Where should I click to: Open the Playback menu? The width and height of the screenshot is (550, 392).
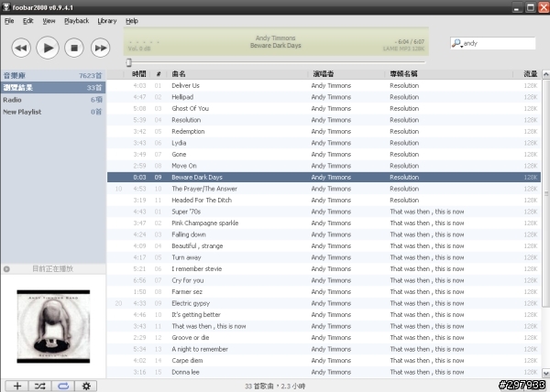point(76,21)
